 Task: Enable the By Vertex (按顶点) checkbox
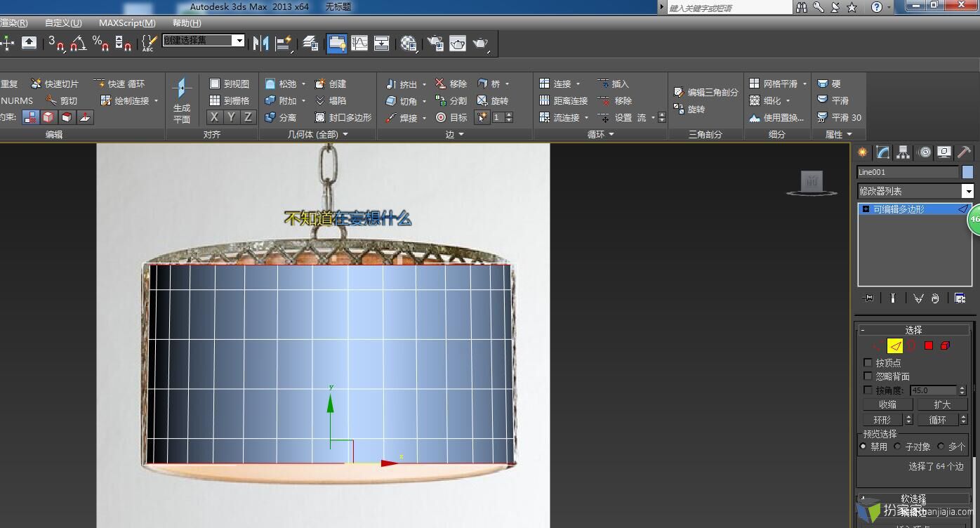point(868,363)
